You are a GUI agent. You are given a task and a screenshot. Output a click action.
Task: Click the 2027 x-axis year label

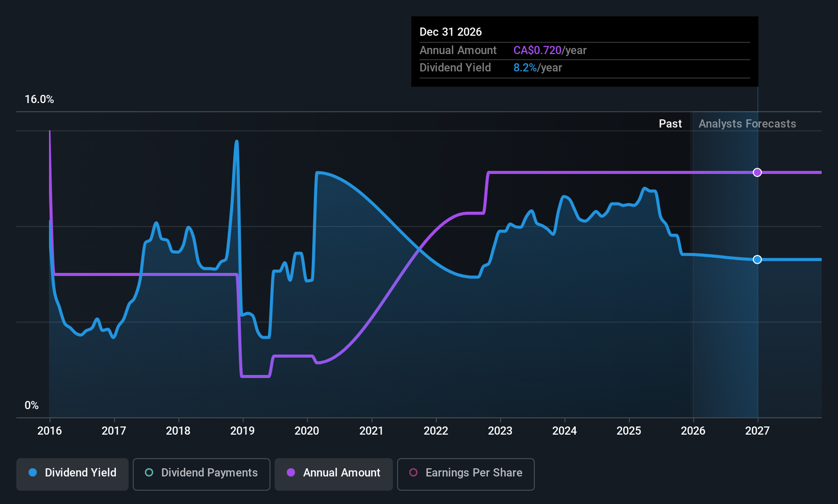coord(757,431)
